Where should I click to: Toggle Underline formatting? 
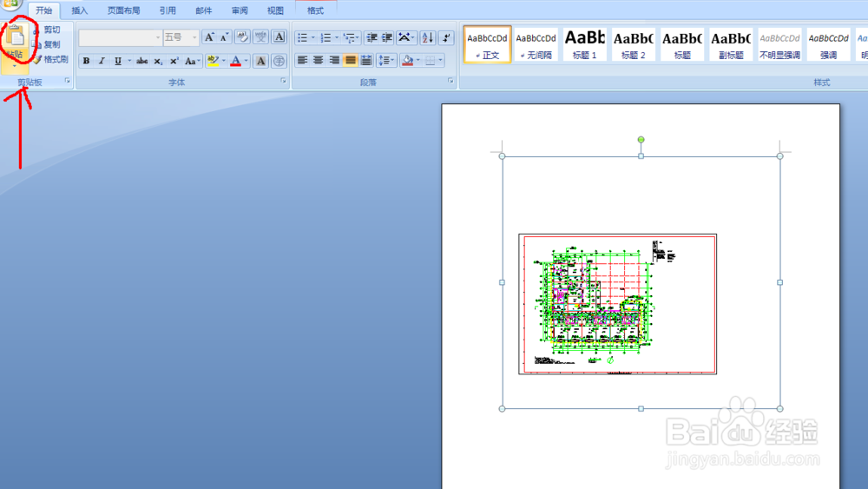(117, 61)
